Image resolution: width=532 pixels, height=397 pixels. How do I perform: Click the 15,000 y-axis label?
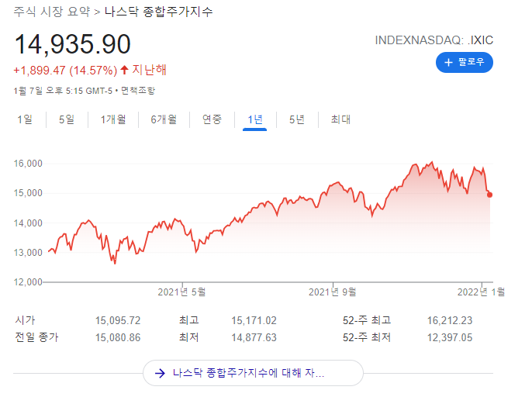coord(28,193)
